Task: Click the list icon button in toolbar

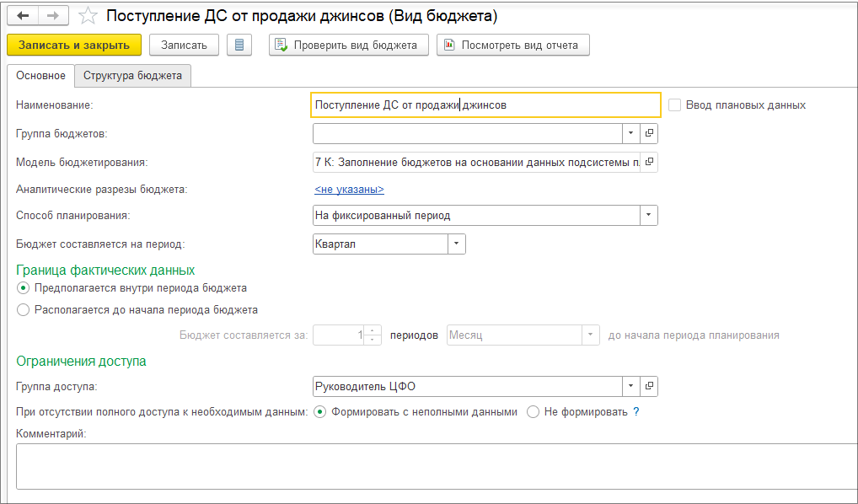Action: [x=239, y=45]
